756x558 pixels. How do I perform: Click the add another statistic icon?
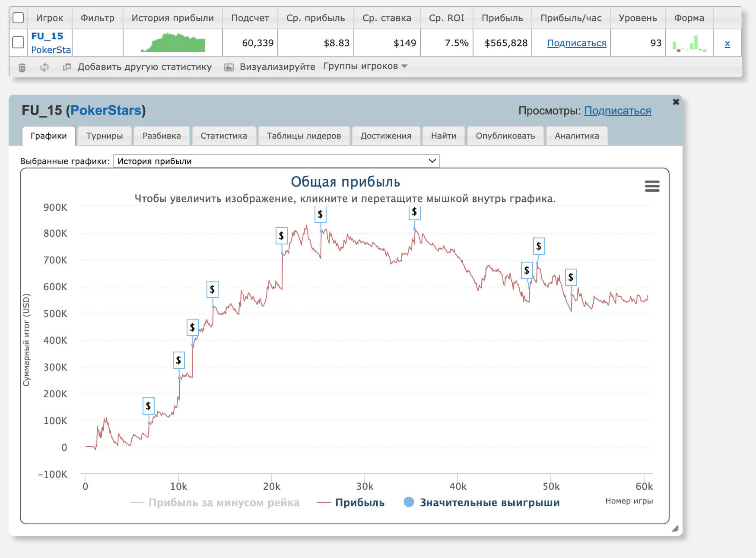[67, 67]
